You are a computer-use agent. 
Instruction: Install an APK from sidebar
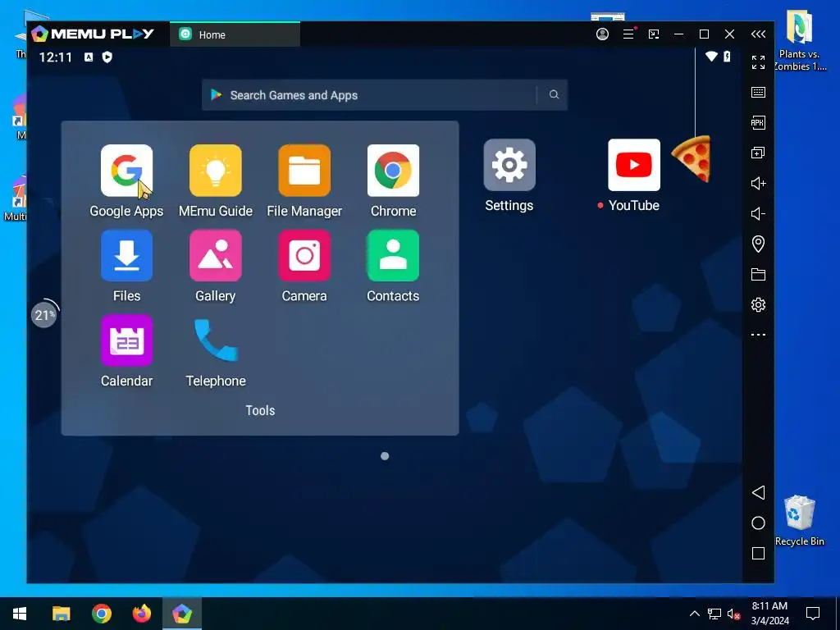[758, 123]
